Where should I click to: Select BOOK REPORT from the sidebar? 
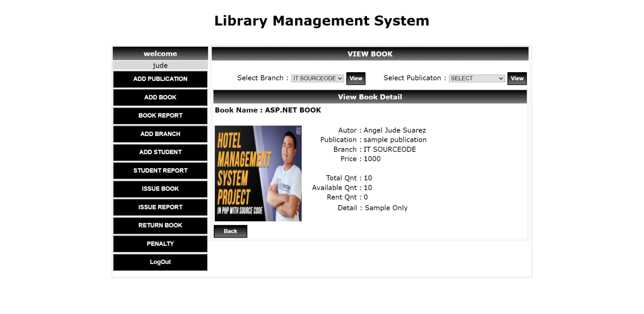[x=160, y=115]
